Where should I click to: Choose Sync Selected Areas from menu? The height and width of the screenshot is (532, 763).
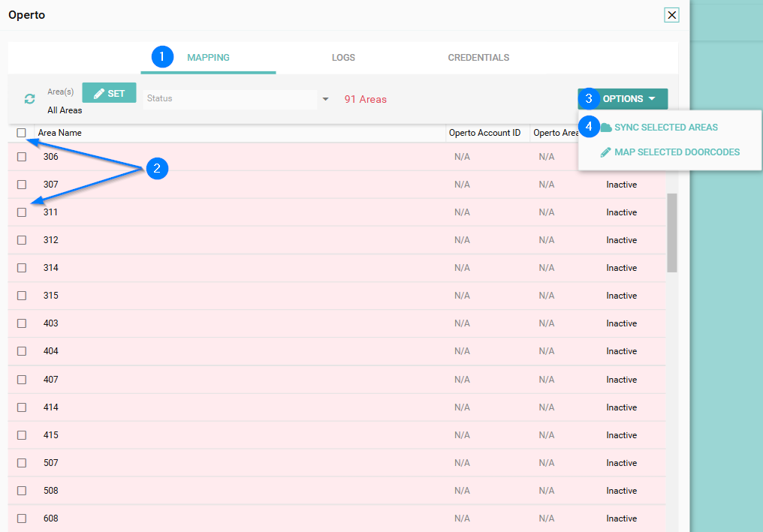click(x=665, y=128)
